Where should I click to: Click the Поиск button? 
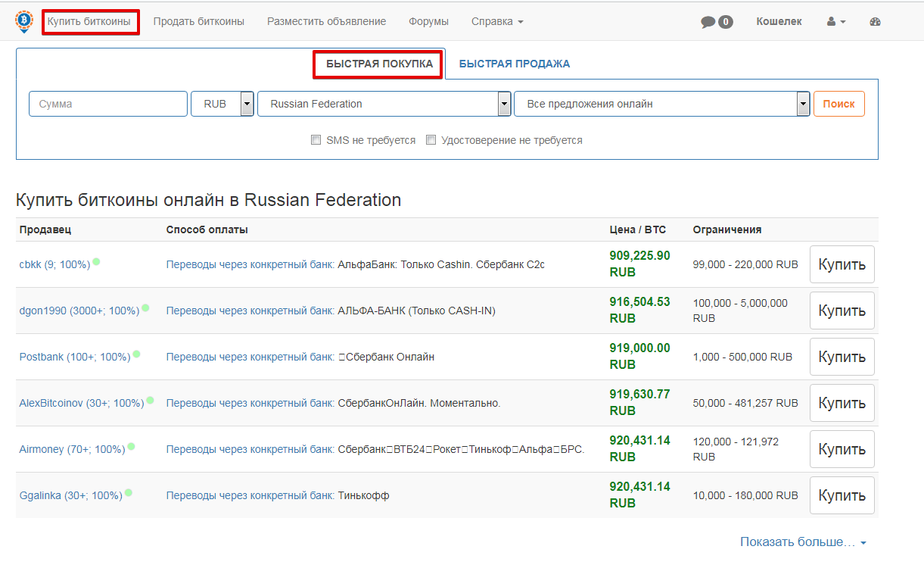[839, 104]
